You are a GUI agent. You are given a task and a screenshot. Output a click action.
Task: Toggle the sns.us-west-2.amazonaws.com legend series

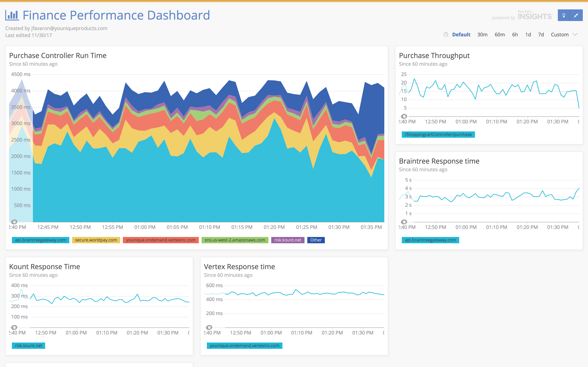pyautogui.click(x=235, y=240)
